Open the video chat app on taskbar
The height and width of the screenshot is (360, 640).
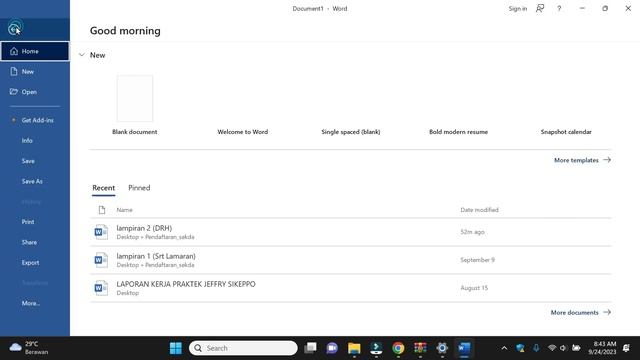pyautogui.click(x=332, y=348)
